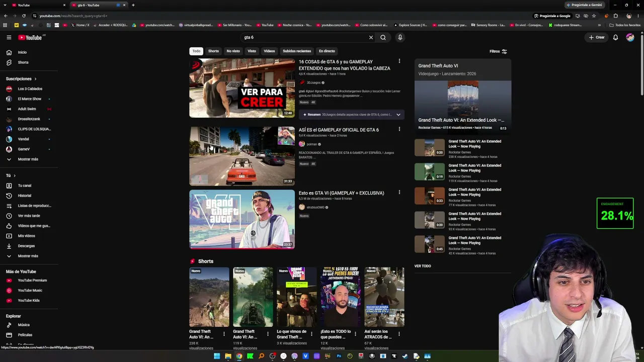Open Photoshop from the taskbar
Image resolution: width=644 pixels, height=362 pixels.
point(339,356)
